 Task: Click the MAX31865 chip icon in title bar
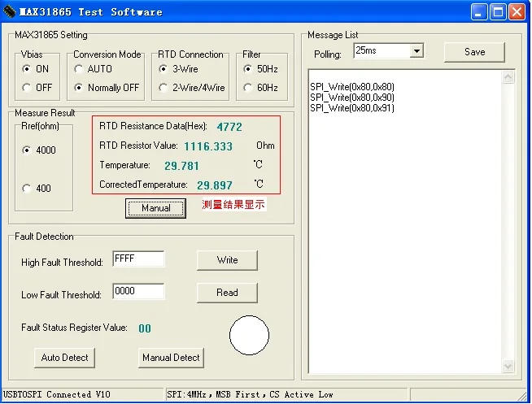[x=10, y=11]
